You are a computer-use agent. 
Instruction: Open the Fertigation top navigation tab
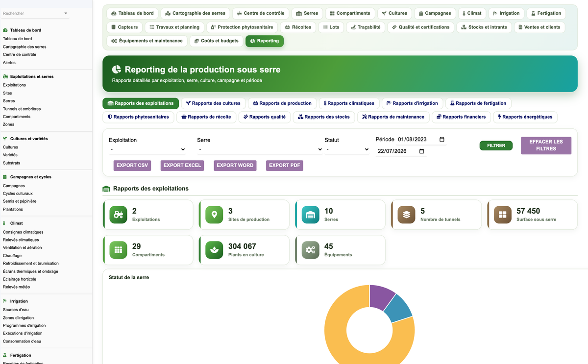coord(546,13)
